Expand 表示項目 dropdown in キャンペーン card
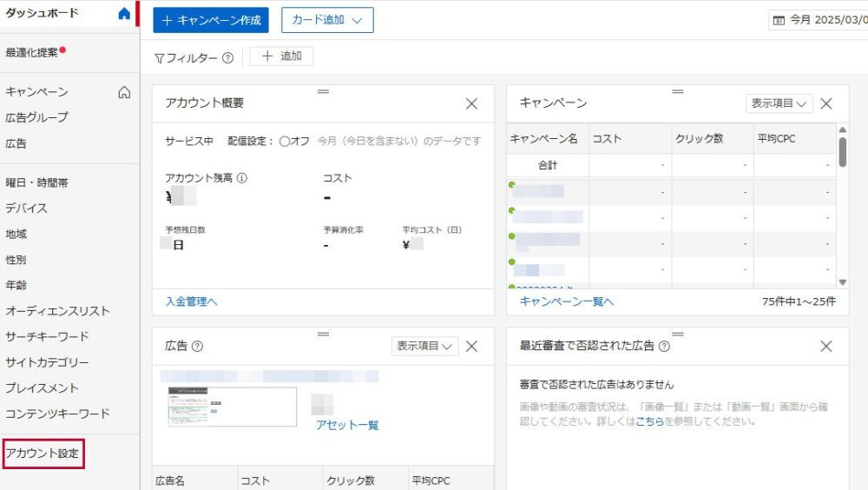Screen dimensions: 868x490 click(779, 103)
